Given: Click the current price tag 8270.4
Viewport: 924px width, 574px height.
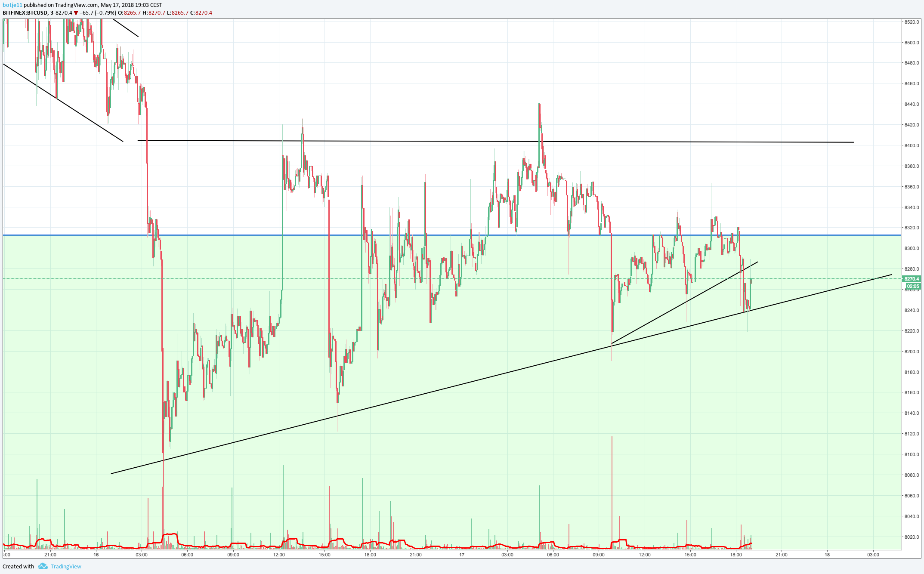Looking at the screenshot, I should coord(912,279).
